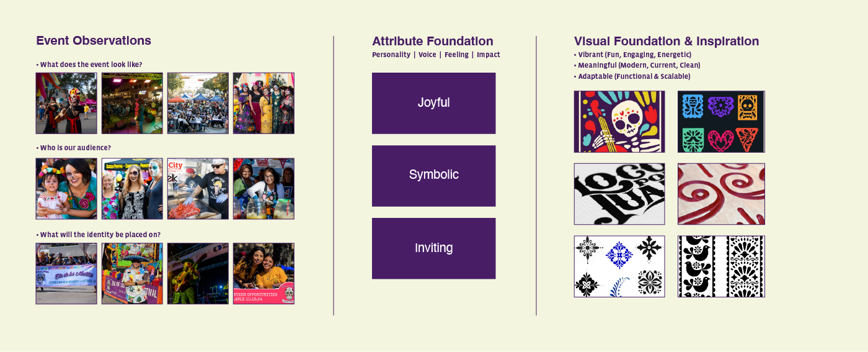Select the Inviting attribute box
This screenshot has width=868, height=352.
point(433,248)
